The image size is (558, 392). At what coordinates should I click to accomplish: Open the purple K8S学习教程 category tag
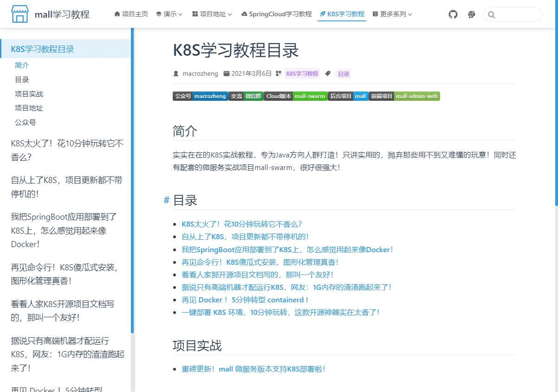coord(302,73)
